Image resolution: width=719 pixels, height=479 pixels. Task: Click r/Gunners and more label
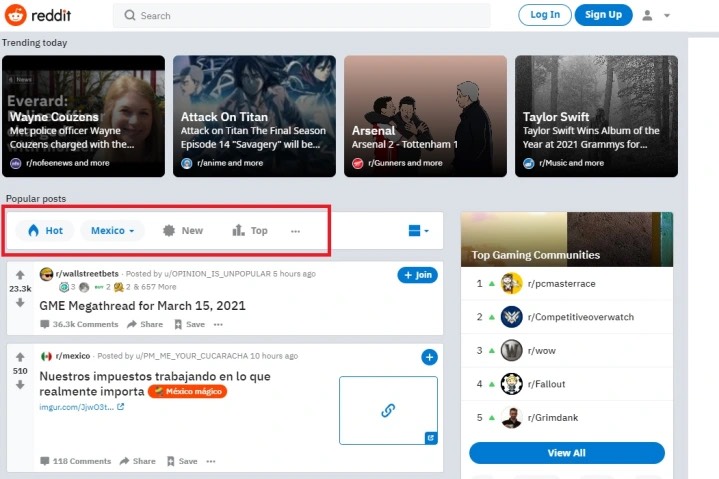coord(405,163)
